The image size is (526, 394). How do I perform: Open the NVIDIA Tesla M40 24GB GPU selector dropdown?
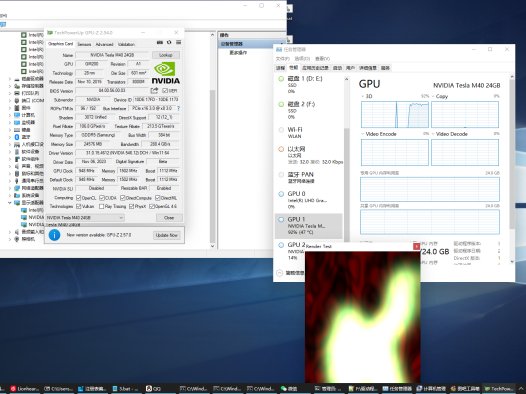pyautogui.click(x=85, y=218)
